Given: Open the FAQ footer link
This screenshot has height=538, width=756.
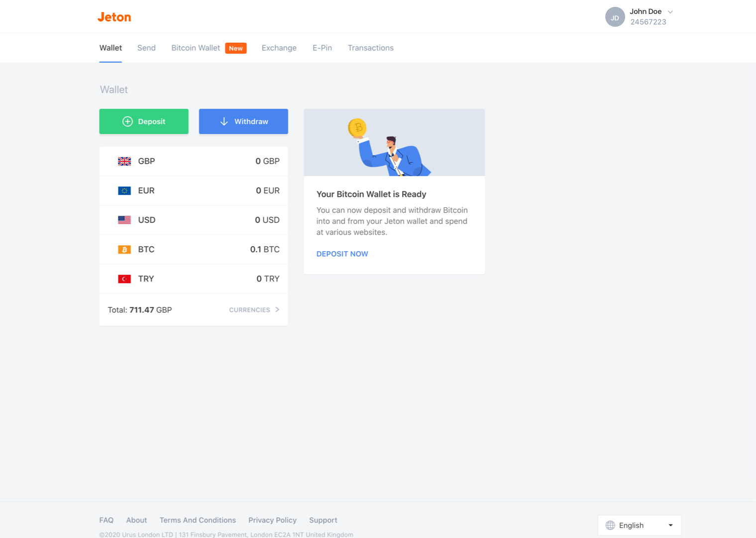Looking at the screenshot, I should 107,520.
